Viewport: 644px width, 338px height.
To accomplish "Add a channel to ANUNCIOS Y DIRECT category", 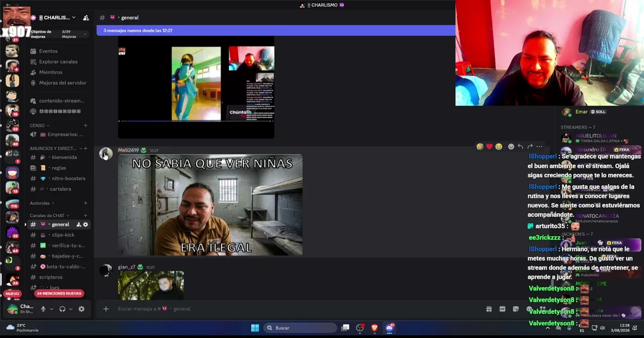I will coord(85,148).
